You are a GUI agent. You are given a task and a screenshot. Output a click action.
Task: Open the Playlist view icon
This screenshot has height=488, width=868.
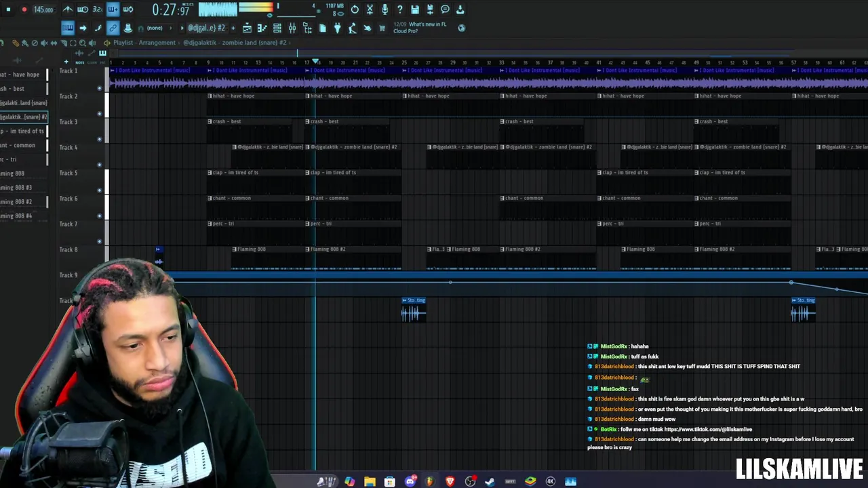247,28
